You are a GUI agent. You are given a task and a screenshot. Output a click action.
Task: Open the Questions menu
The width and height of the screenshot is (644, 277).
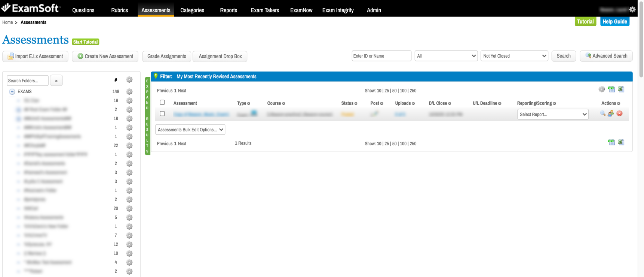(83, 10)
